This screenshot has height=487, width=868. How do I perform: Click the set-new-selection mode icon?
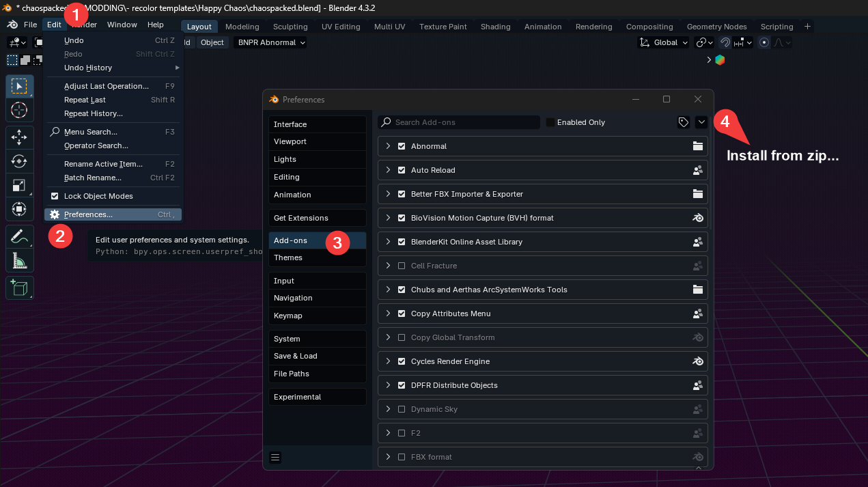tap(12, 60)
